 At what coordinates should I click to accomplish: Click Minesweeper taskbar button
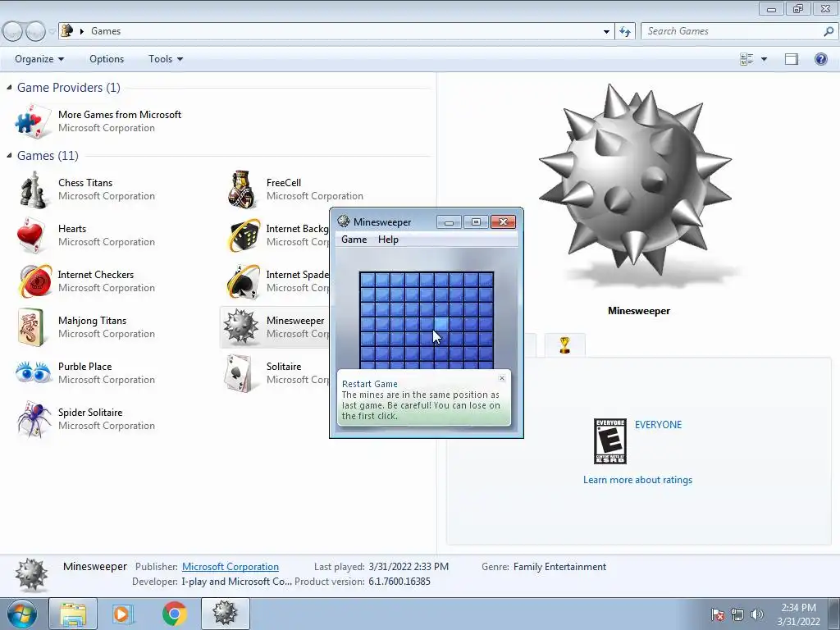[225, 614]
